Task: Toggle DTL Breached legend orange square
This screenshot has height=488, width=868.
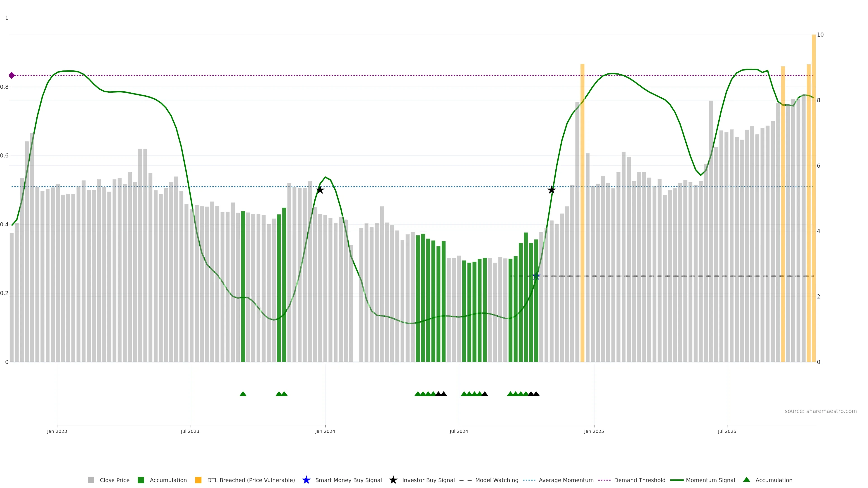Action: pyautogui.click(x=198, y=480)
